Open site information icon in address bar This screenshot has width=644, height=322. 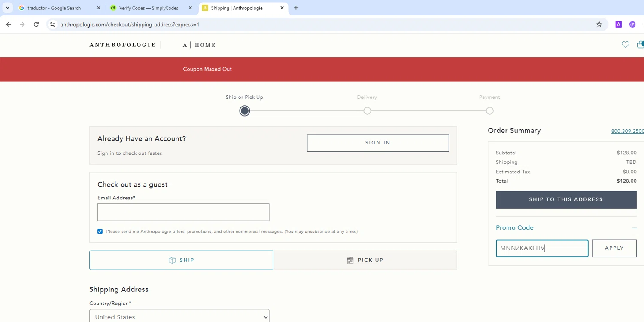52,25
